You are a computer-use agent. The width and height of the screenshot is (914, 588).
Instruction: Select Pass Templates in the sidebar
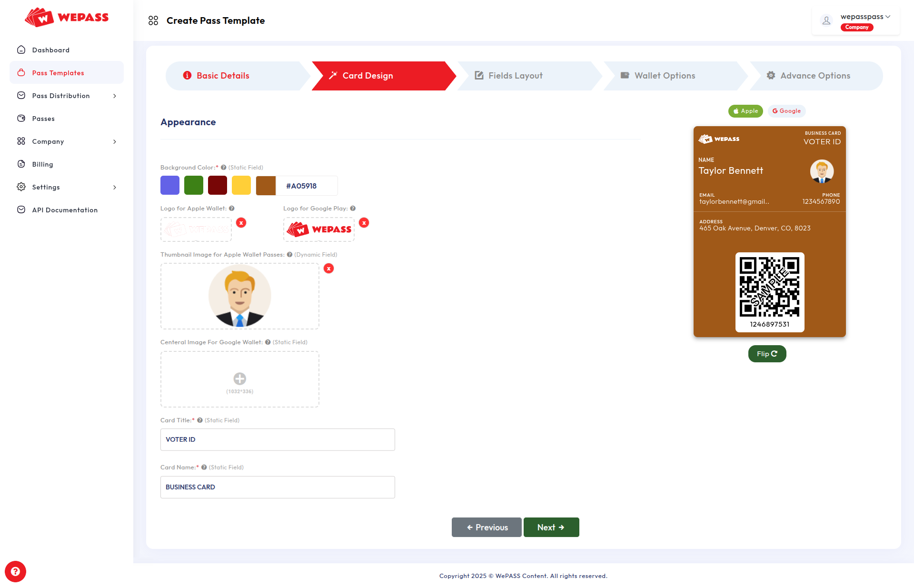pos(58,72)
